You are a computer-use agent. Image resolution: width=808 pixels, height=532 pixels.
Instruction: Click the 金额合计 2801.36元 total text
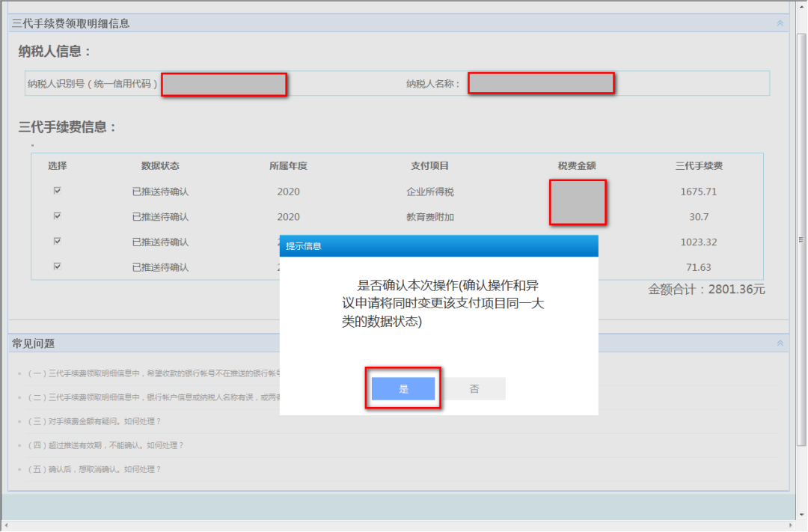coord(703,289)
